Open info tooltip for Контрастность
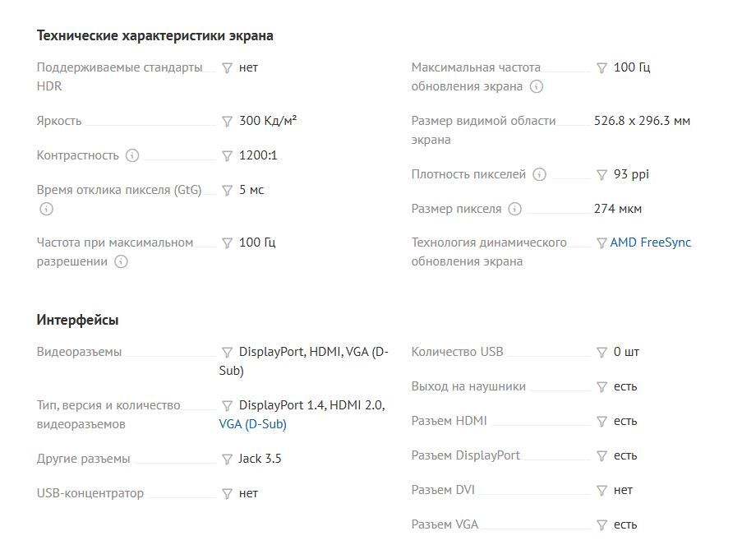756x545 pixels. coord(132,155)
